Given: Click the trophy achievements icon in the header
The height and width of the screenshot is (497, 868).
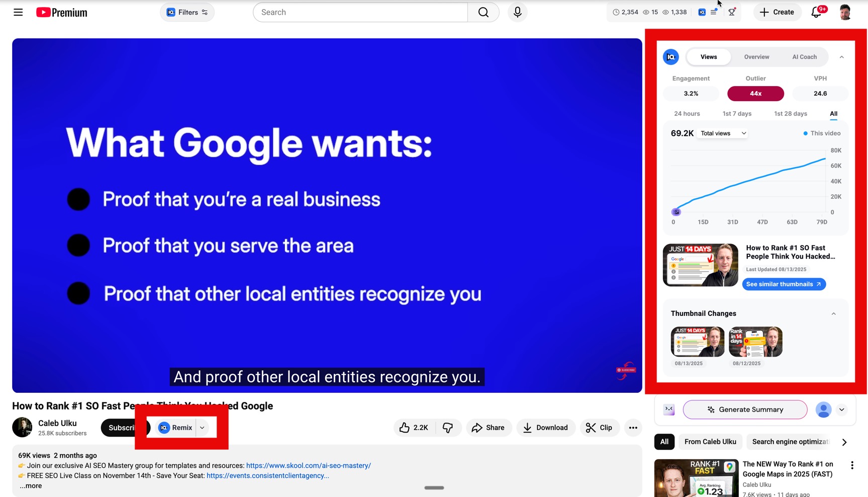Looking at the screenshot, I should [x=732, y=12].
